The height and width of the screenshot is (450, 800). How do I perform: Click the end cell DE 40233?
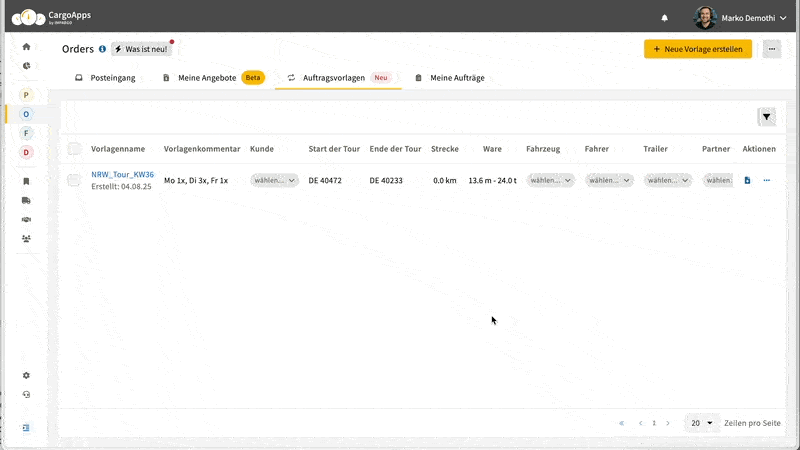pyautogui.click(x=386, y=180)
